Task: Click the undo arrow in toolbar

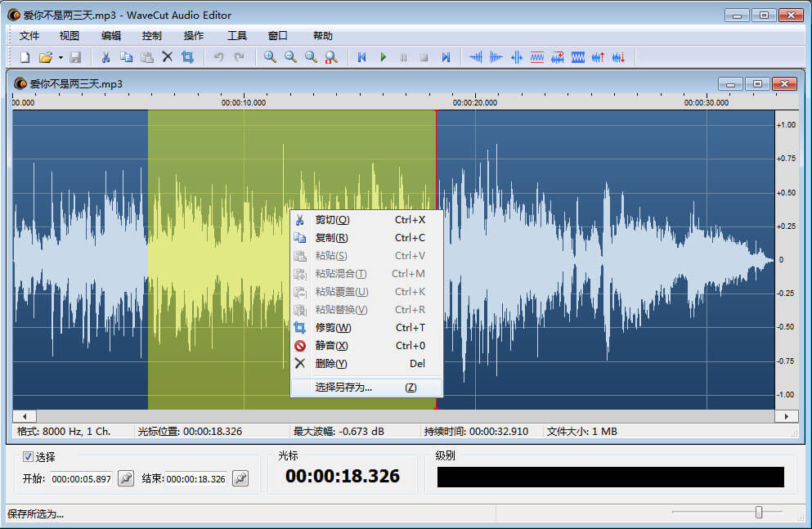Action: [218, 57]
